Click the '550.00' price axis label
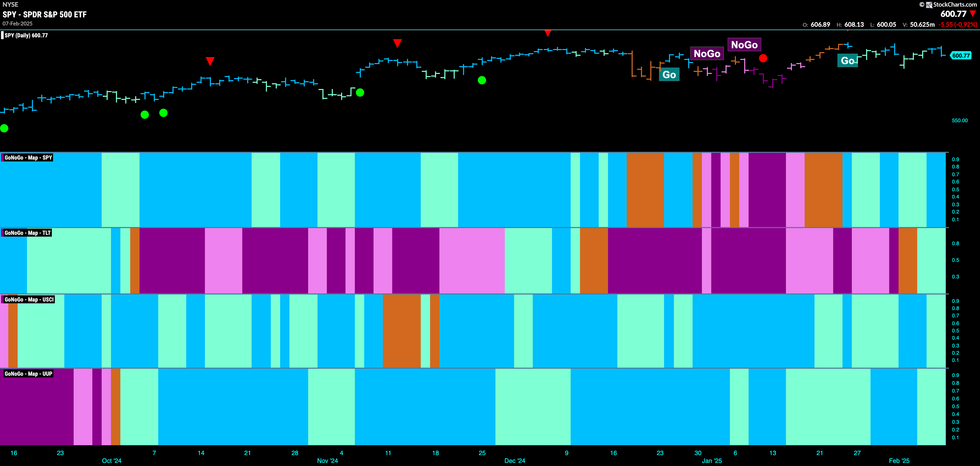Image resolution: width=980 pixels, height=466 pixels. [x=960, y=121]
